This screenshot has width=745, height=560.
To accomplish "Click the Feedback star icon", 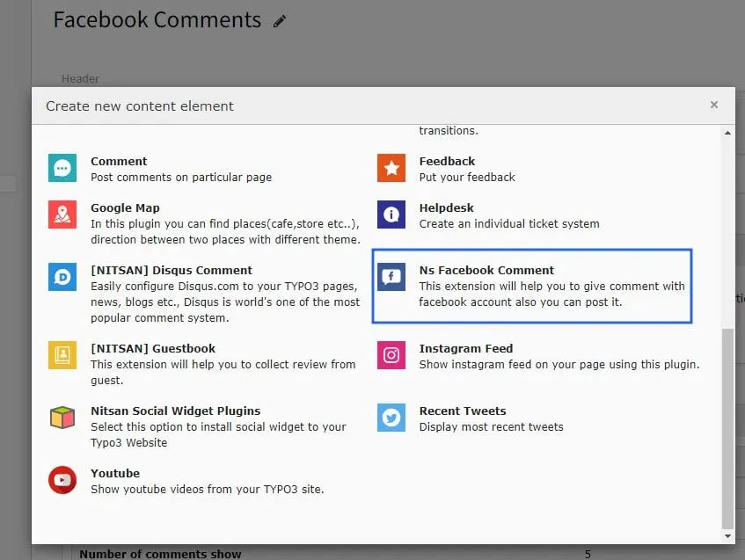I will [x=391, y=168].
